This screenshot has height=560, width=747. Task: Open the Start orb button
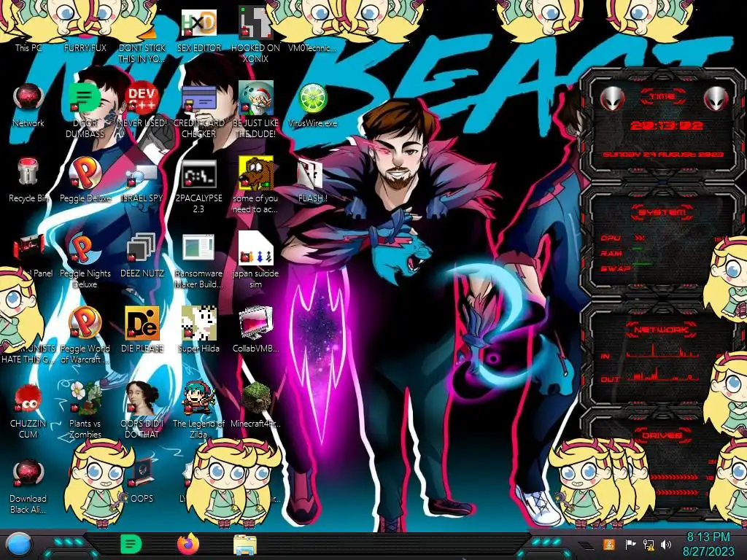coord(19,545)
